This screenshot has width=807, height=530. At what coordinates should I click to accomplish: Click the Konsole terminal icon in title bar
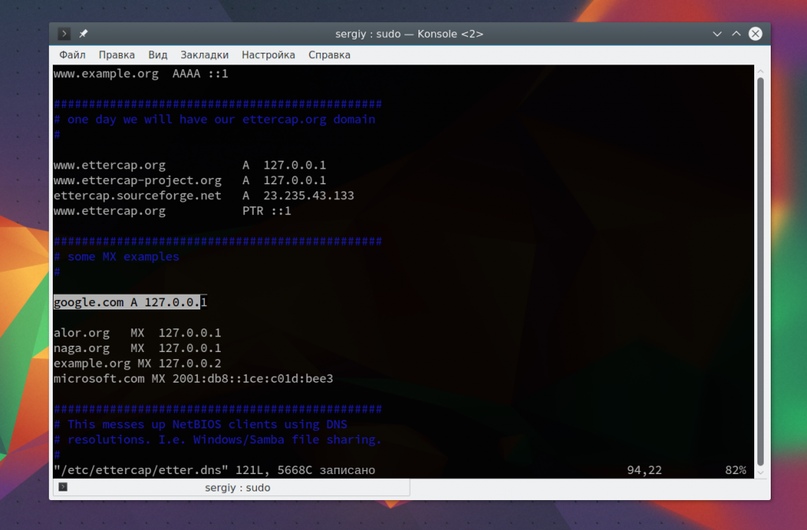point(64,34)
